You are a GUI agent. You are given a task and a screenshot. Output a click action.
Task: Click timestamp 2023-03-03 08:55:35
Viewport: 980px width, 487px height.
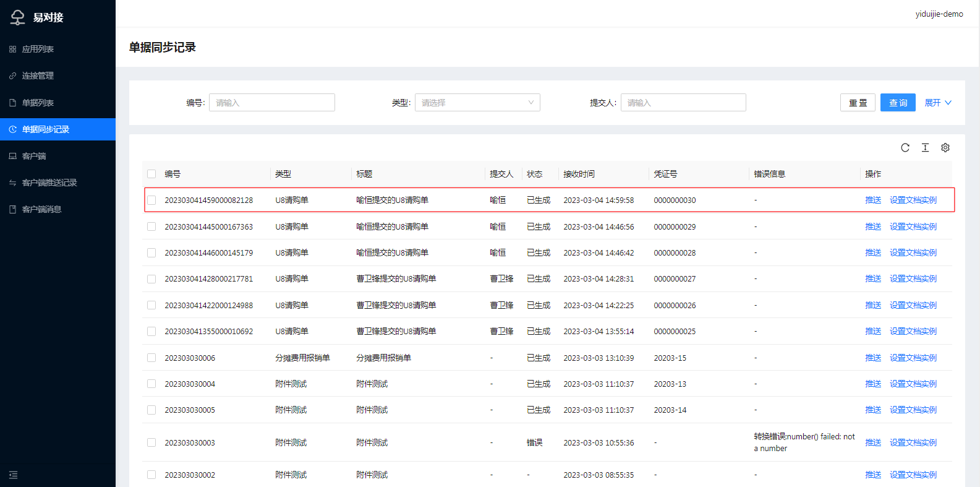coord(599,475)
